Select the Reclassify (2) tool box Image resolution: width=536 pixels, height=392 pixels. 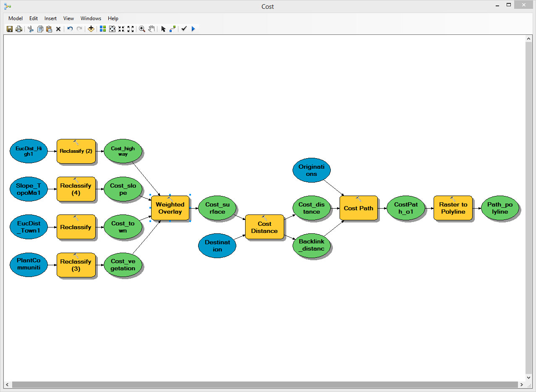pyautogui.click(x=76, y=151)
